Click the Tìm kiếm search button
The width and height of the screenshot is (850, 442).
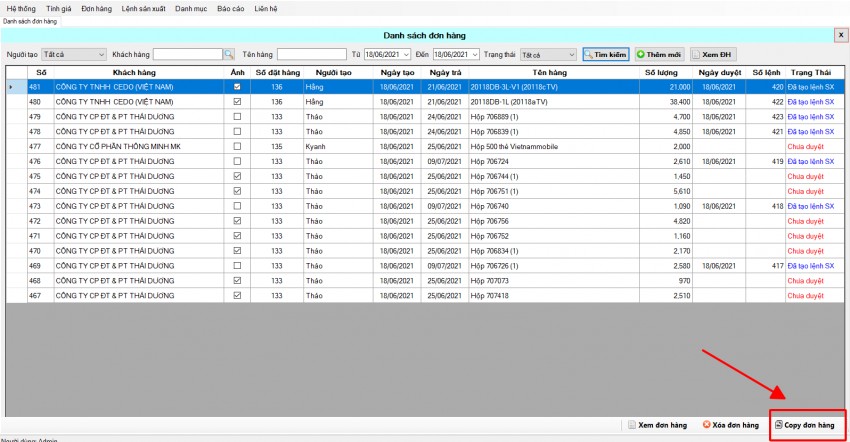606,54
